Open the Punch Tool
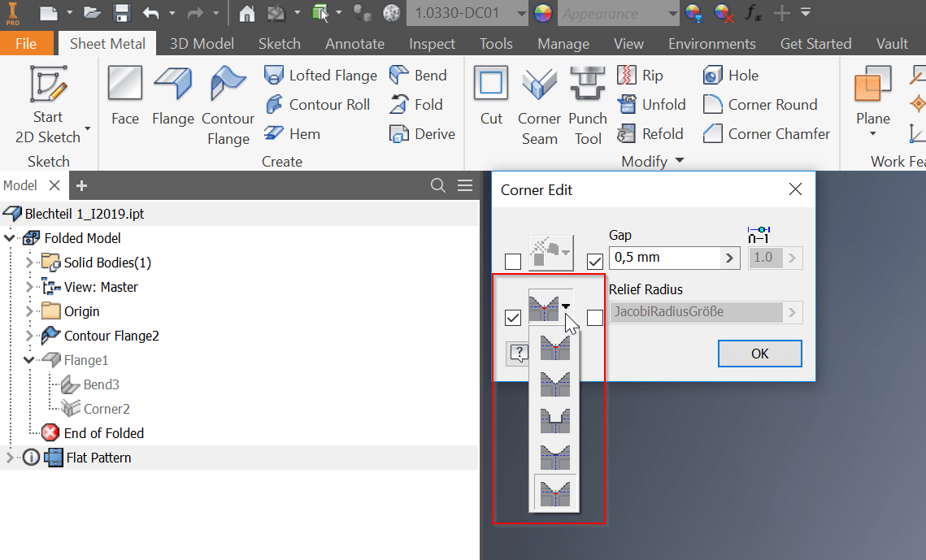The width and height of the screenshot is (926, 560). coord(587,103)
